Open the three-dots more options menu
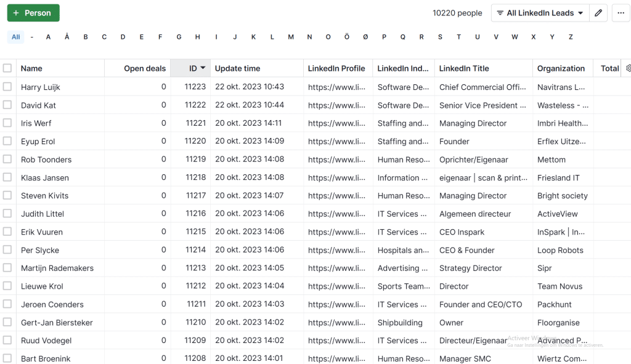The height and width of the screenshot is (364, 631). pyautogui.click(x=621, y=13)
